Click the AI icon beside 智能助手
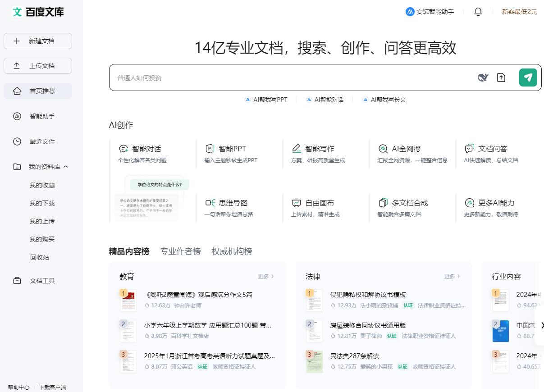The width and height of the screenshot is (544, 392). (17, 116)
